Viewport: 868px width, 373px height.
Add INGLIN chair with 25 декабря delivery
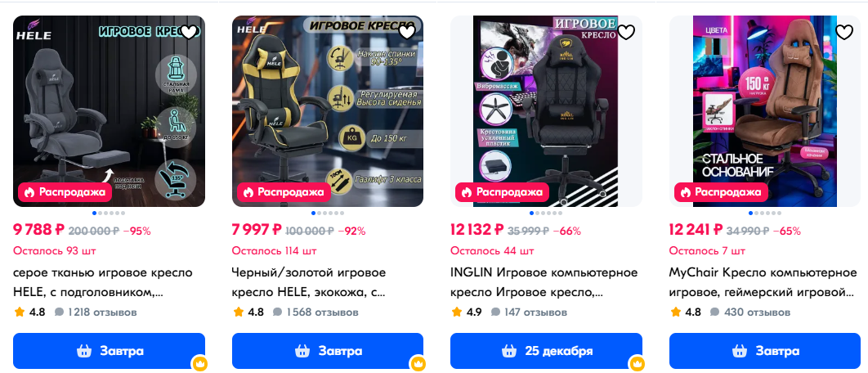tap(546, 351)
